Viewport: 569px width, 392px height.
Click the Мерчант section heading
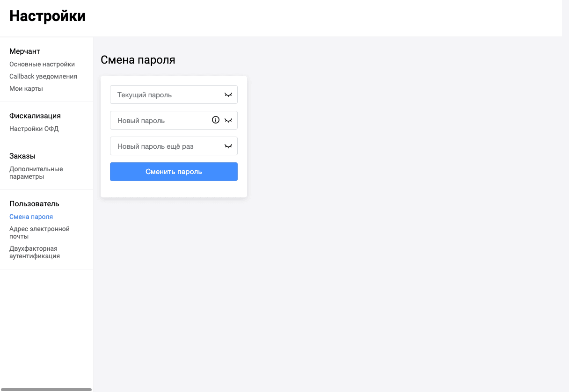(25, 51)
